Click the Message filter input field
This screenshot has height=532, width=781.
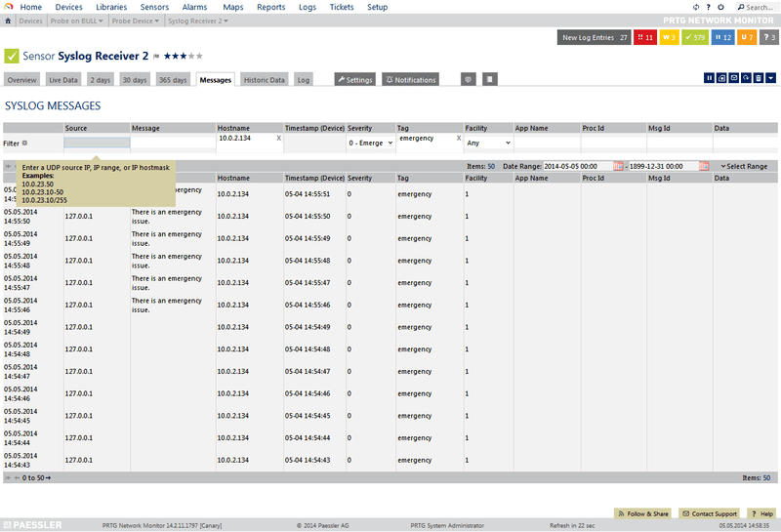pos(173,143)
